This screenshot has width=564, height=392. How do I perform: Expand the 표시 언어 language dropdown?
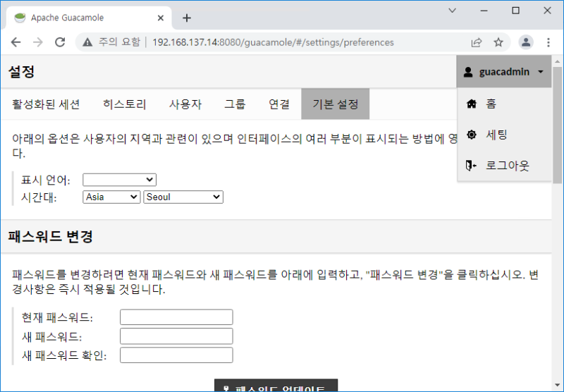(x=119, y=180)
